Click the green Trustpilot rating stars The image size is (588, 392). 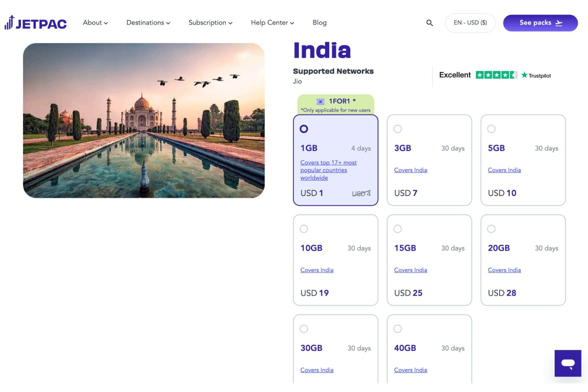496,75
